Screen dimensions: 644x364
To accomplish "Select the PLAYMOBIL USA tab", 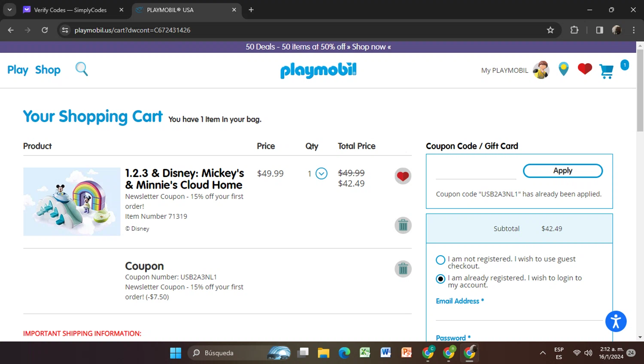I will coord(186,10).
